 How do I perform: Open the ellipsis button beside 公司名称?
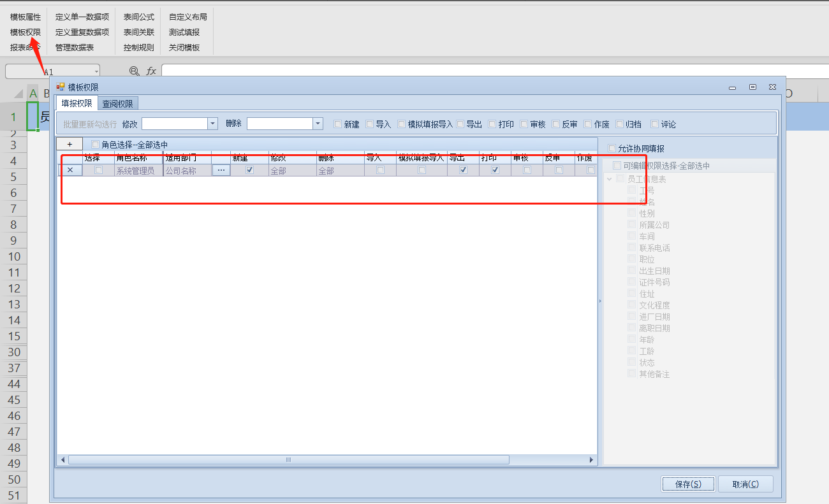pyautogui.click(x=221, y=170)
